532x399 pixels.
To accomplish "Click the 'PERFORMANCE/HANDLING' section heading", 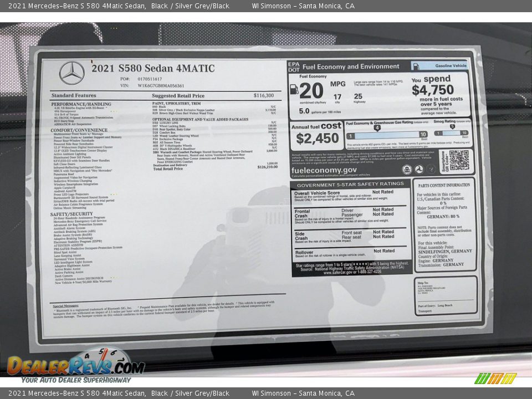I will [x=81, y=104].
